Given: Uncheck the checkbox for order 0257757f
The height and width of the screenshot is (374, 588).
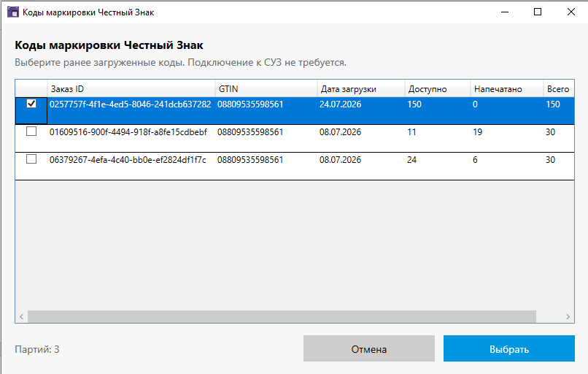Looking at the screenshot, I should [x=31, y=104].
